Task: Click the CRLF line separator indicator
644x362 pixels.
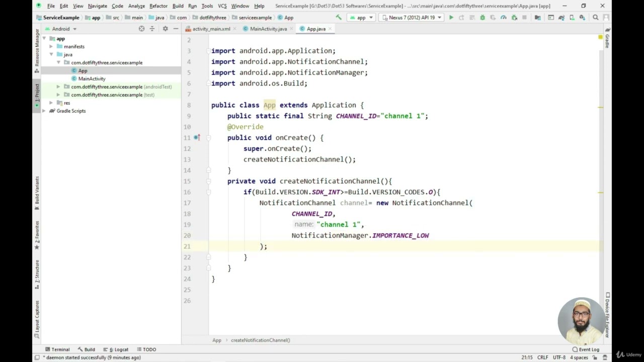Action: click(542, 357)
